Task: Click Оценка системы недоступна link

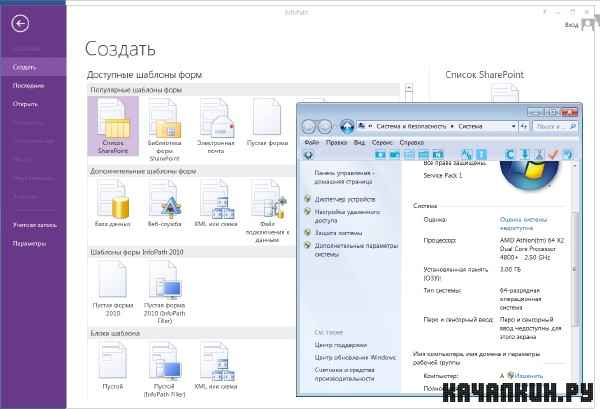Action: click(x=523, y=224)
